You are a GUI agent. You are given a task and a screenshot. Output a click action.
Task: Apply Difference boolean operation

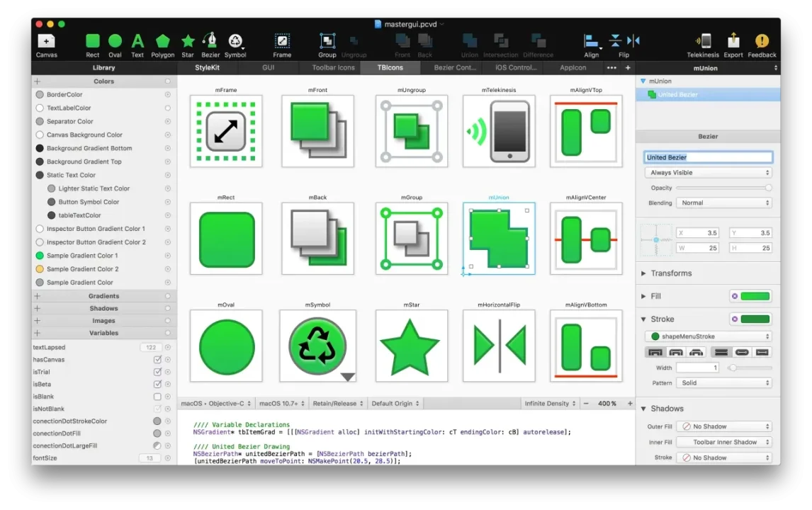pyautogui.click(x=538, y=45)
